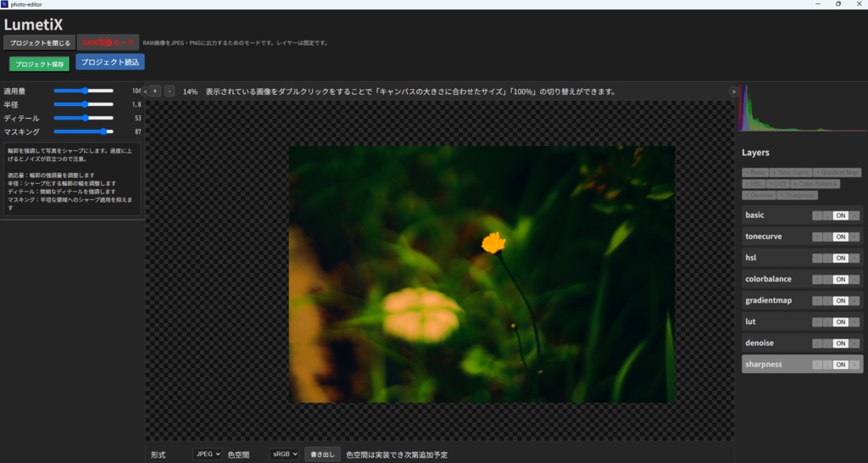Adjust the マスキング slider
Image resolution: width=868 pixels, height=463 pixels.
84,131
